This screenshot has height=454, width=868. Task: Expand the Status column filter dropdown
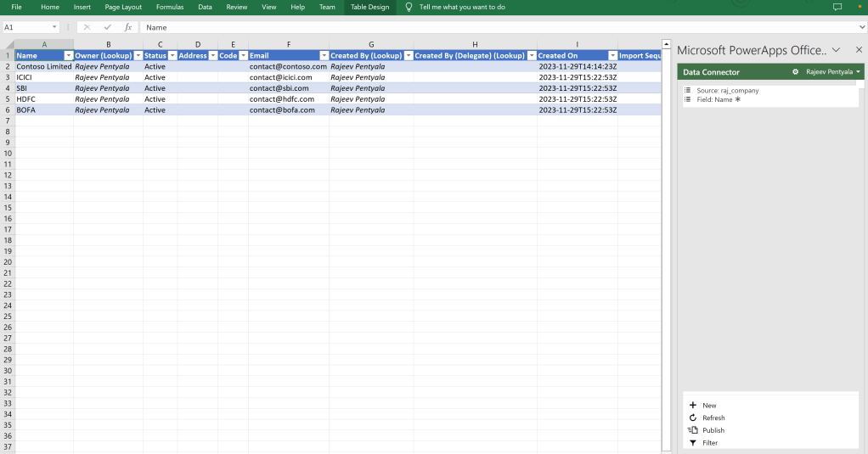[172, 56]
